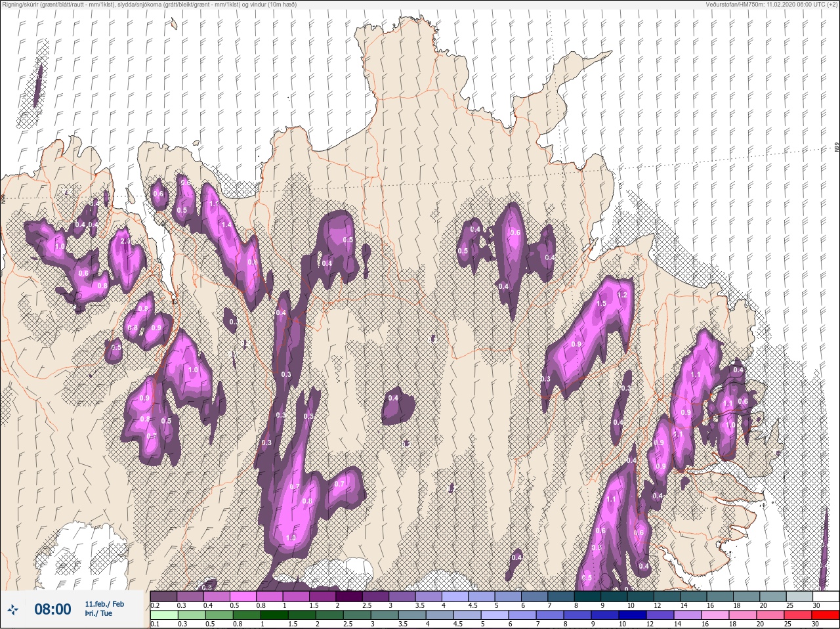The width and height of the screenshot is (840, 629).
Task: Select the white 30 snow legend swatch
Action: tap(825, 596)
